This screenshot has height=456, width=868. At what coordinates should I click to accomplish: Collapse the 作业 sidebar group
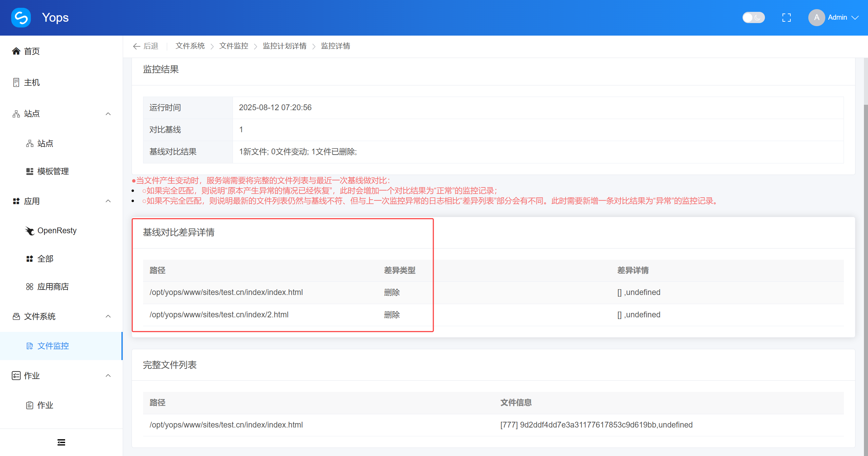[108, 376]
